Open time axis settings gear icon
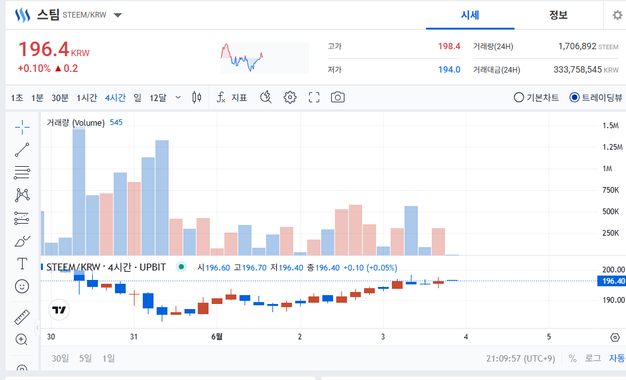Viewport: 626px width, 380px height. tap(615, 337)
